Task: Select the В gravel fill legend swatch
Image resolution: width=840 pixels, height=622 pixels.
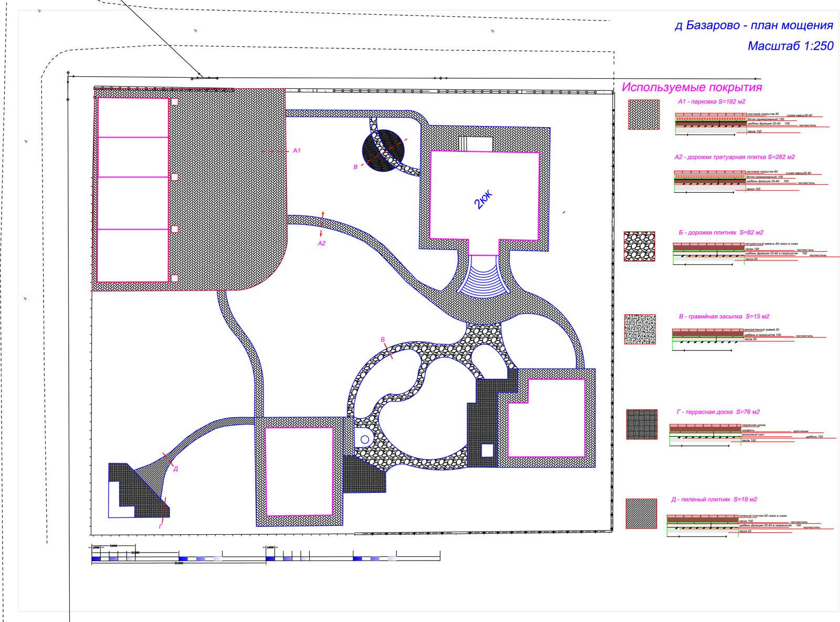Action: coord(639,329)
